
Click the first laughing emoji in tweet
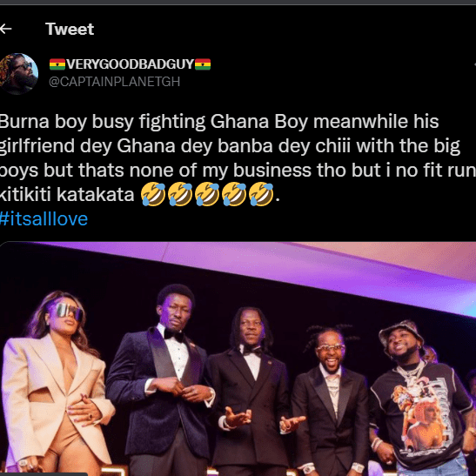(x=153, y=194)
